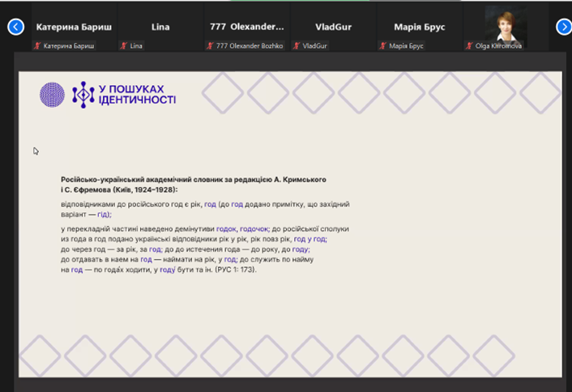
Task: Click muted mic icon for 777 Olexander Bozhko
Action: tap(210, 46)
